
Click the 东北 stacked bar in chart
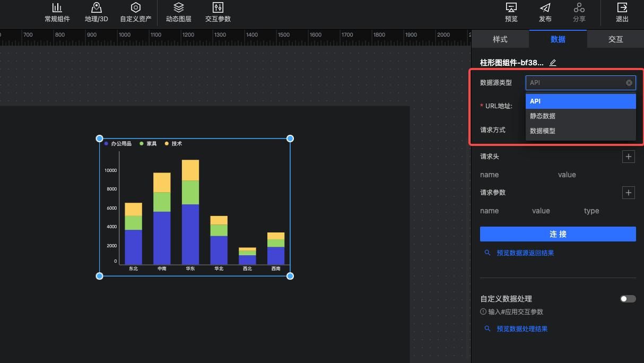pyautogui.click(x=133, y=234)
